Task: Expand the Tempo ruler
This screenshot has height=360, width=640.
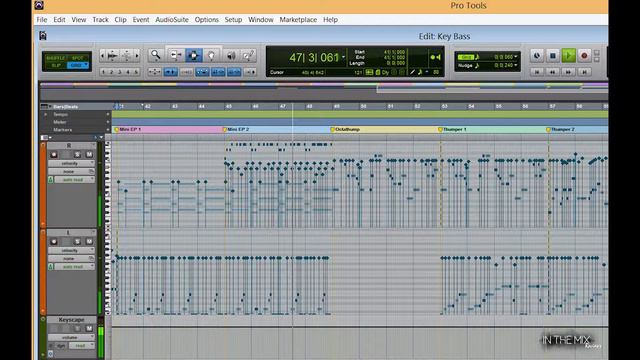Action: click(46, 115)
